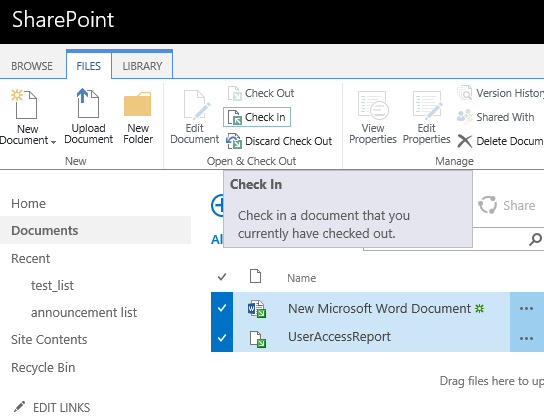Click the UserAccessReport file type icon
544x418 pixels.
pos(258,339)
